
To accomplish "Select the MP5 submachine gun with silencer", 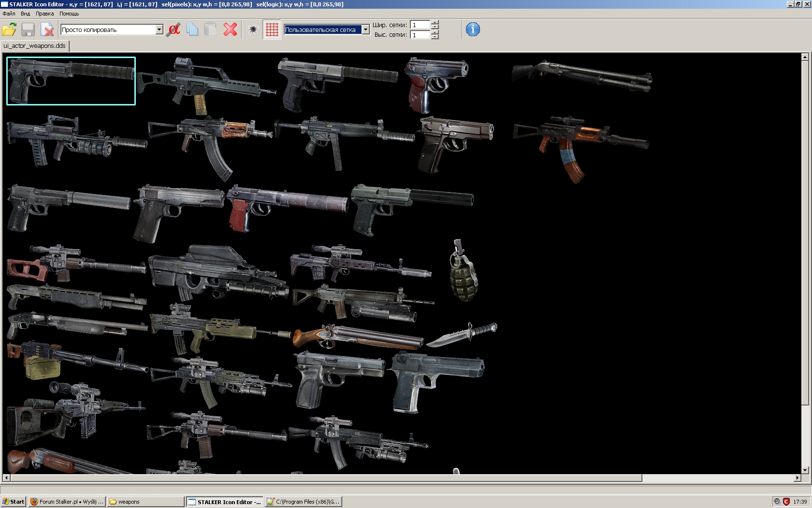I will (344, 142).
